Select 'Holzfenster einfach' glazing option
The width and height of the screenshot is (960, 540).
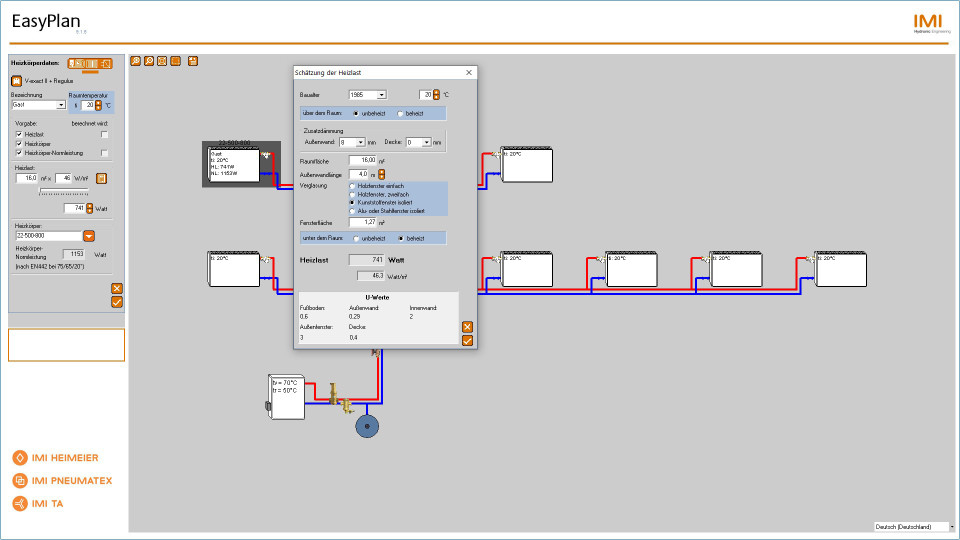351,186
